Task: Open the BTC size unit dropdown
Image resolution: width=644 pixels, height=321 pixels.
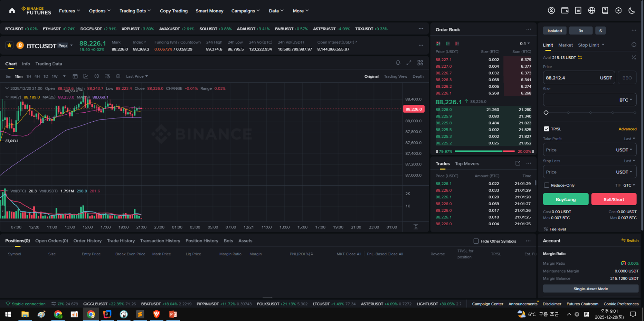Action: point(626,100)
